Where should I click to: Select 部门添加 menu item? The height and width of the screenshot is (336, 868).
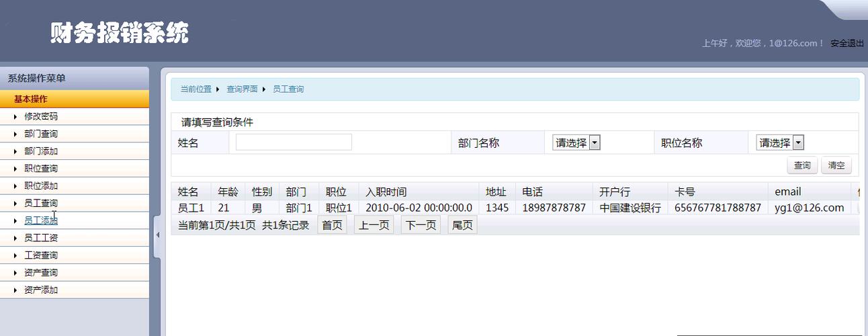click(41, 151)
